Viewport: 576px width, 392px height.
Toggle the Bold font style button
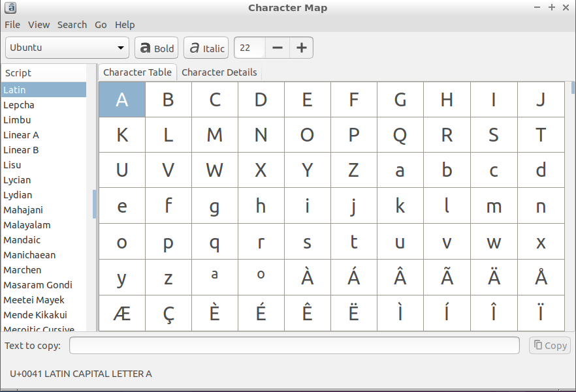coord(156,48)
